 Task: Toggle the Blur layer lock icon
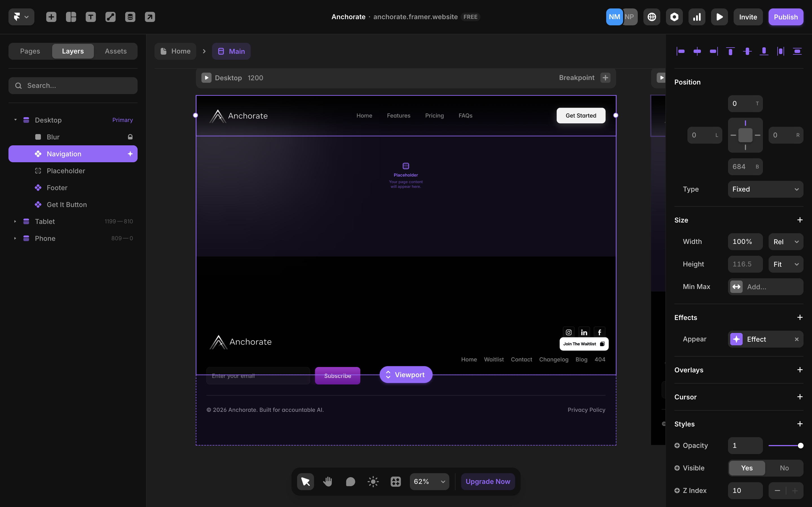point(130,137)
